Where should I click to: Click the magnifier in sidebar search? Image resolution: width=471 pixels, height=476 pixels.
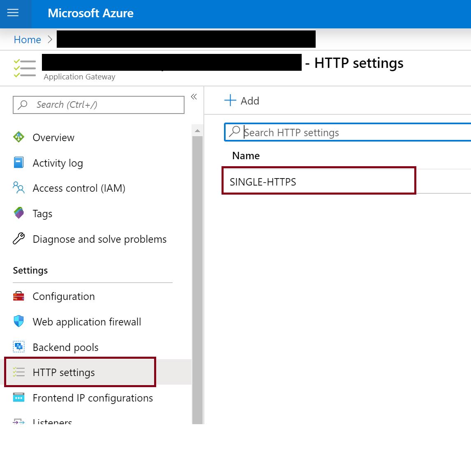tap(23, 105)
